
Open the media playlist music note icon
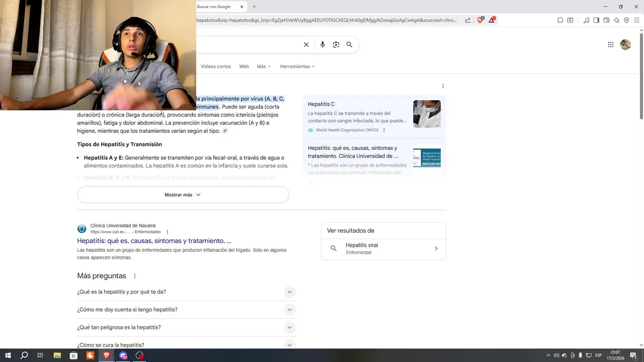586,20
